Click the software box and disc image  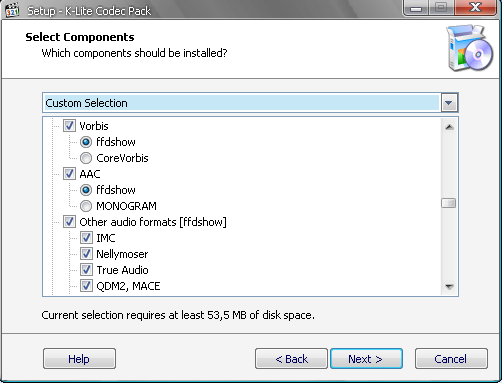tap(470, 48)
